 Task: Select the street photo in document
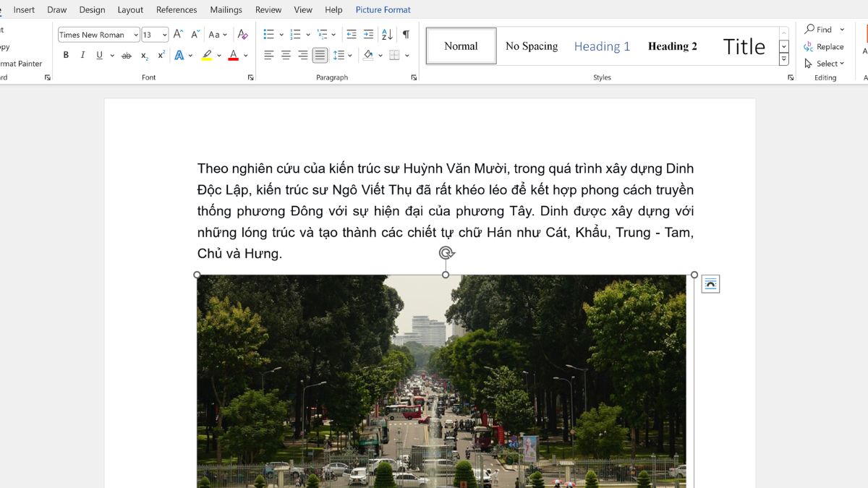(441, 381)
